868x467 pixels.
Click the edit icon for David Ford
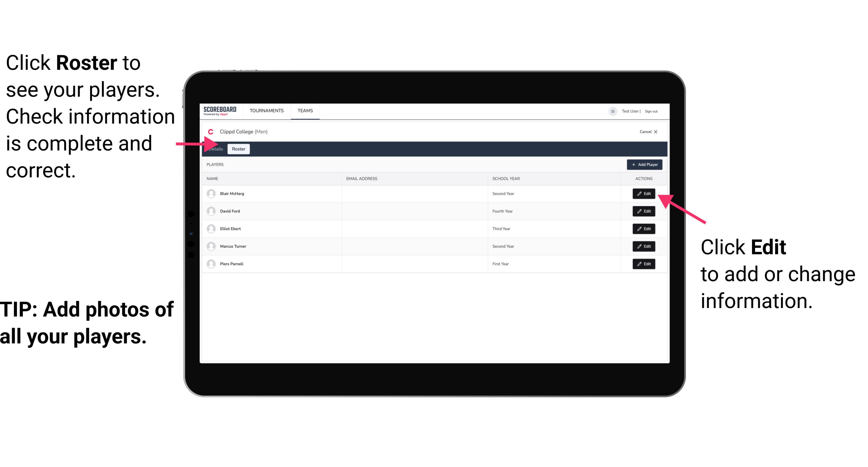click(644, 211)
